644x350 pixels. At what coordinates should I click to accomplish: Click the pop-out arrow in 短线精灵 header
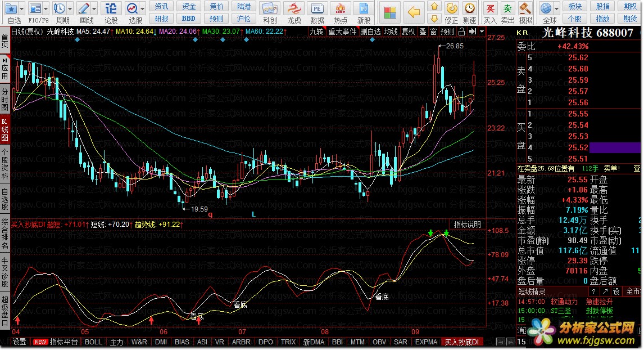click(605, 291)
